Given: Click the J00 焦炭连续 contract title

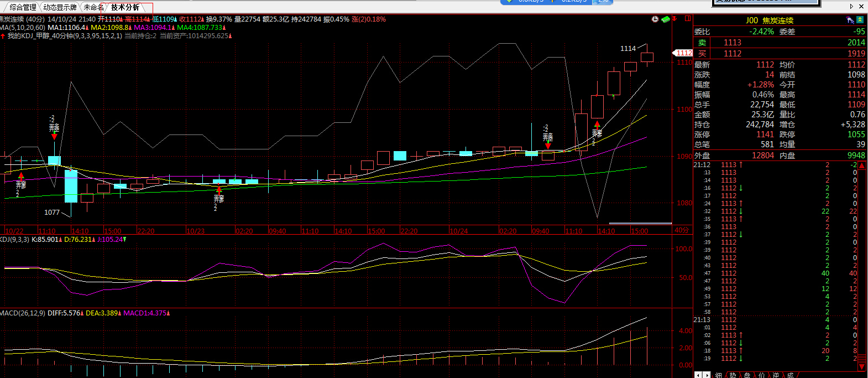Looking at the screenshot, I should click(770, 20).
